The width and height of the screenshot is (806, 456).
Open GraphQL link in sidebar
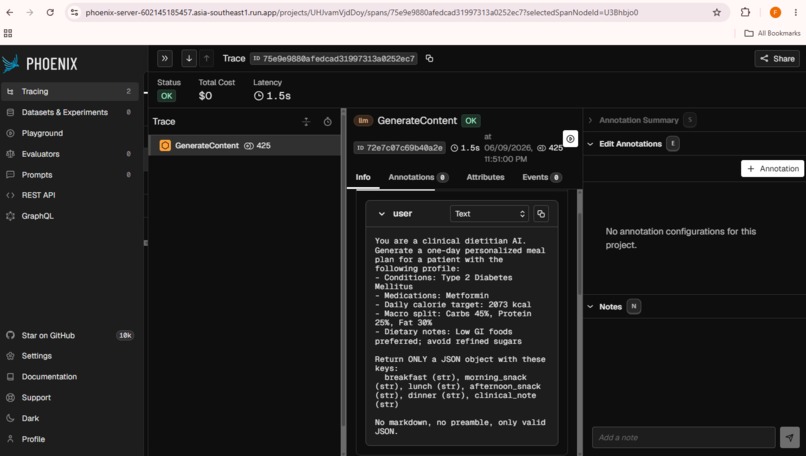tap(70, 216)
